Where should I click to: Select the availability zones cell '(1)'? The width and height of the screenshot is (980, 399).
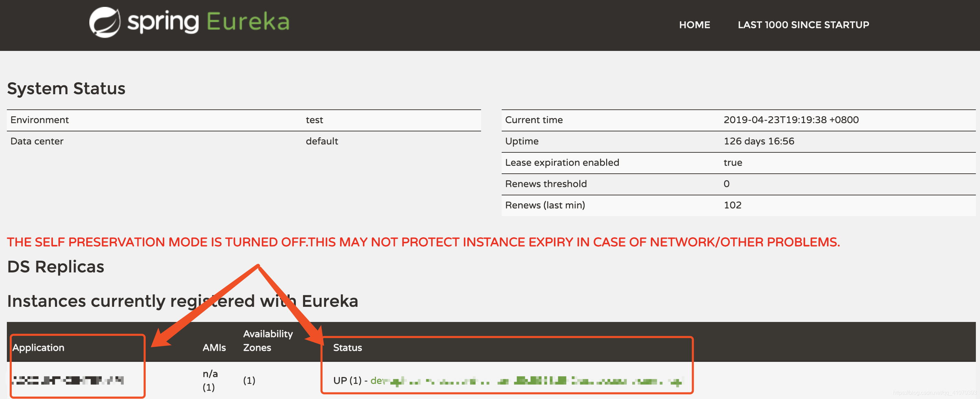coord(249,380)
